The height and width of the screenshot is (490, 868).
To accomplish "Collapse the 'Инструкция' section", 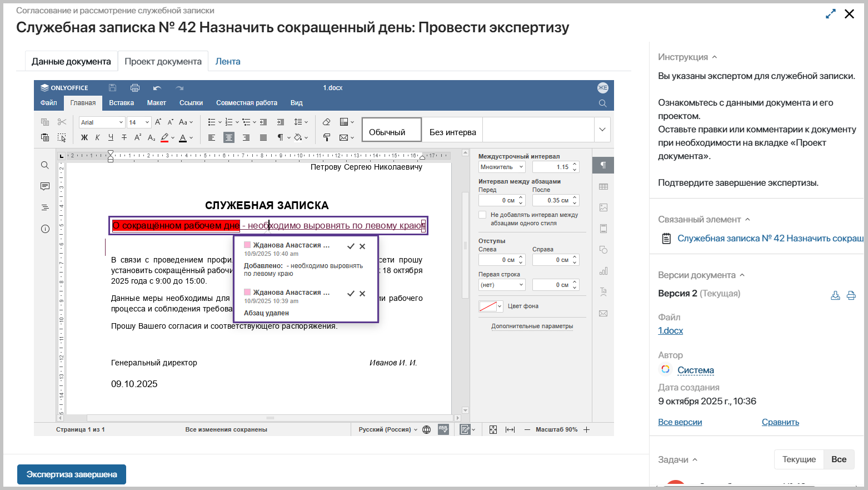I will coord(715,57).
